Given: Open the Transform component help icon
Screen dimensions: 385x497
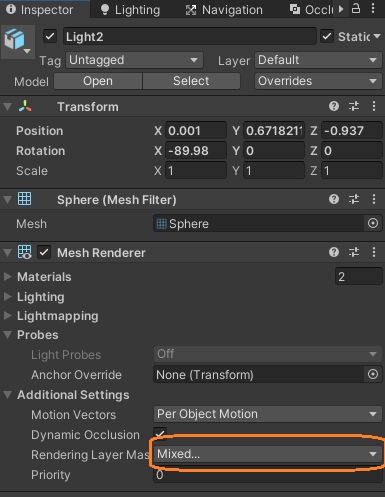Looking at the screenshot, I should click(x=334, y=106).
